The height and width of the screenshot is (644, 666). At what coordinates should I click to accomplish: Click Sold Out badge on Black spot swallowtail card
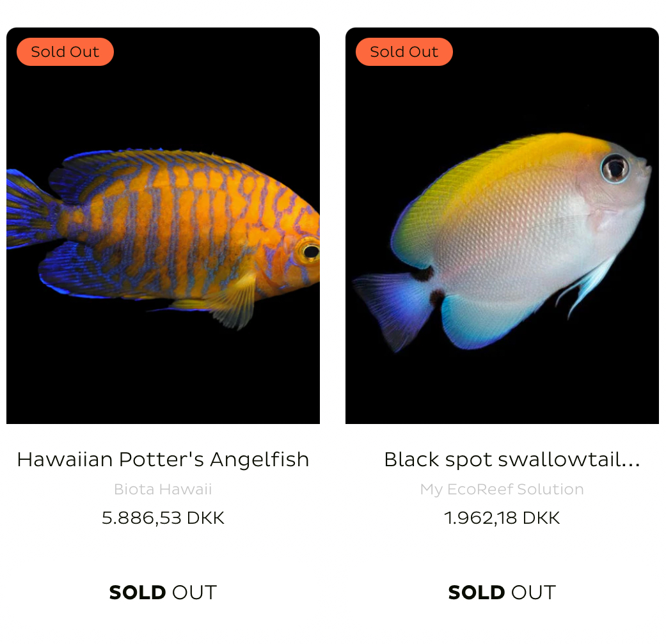tap(404, 52)
